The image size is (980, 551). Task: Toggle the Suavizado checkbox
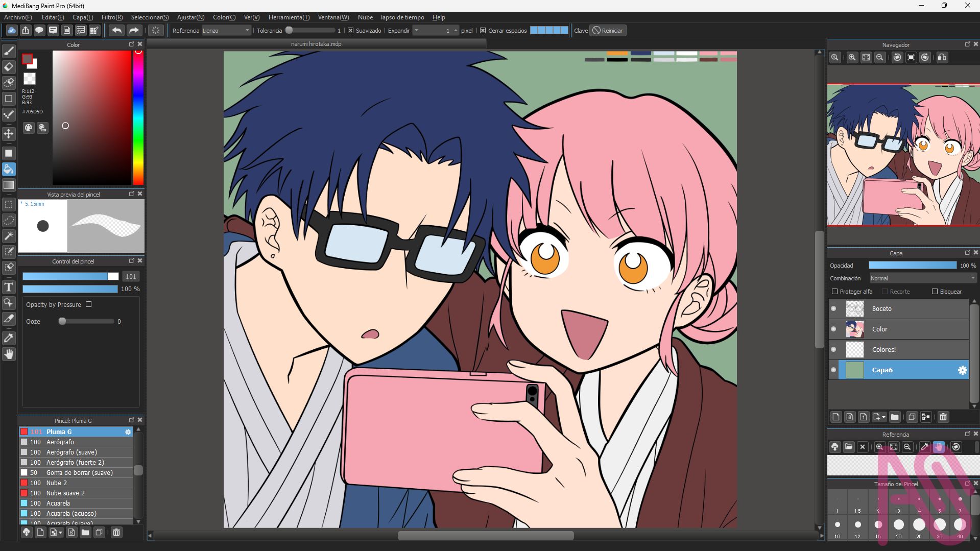coord(351,31)
